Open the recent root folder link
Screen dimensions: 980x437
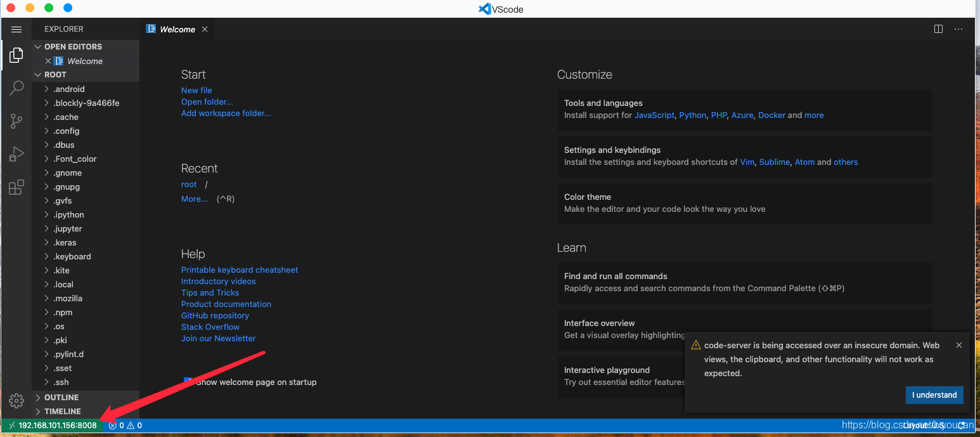189,184
